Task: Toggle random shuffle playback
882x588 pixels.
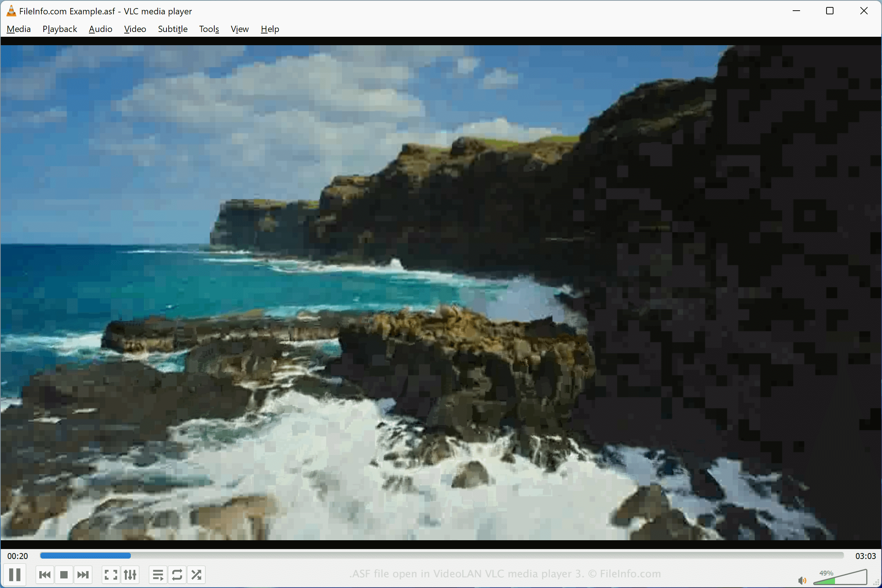Action: pyautogui.click(x=196, y=574)
